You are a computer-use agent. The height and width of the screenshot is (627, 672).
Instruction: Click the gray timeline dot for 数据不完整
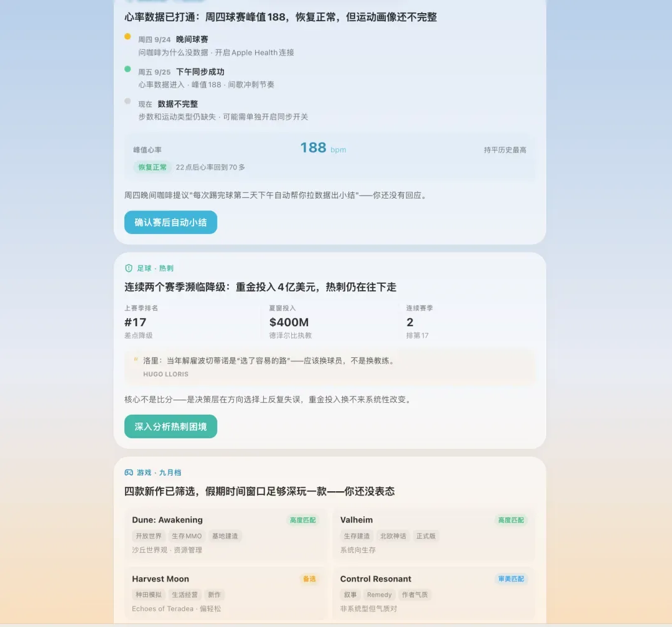(128, 101)
